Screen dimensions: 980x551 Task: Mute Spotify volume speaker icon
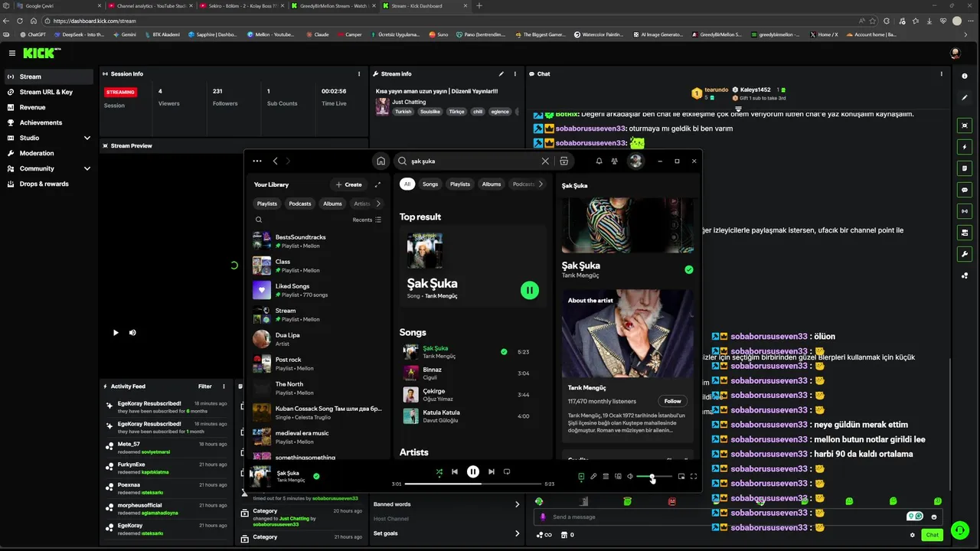tap(630, 477)
